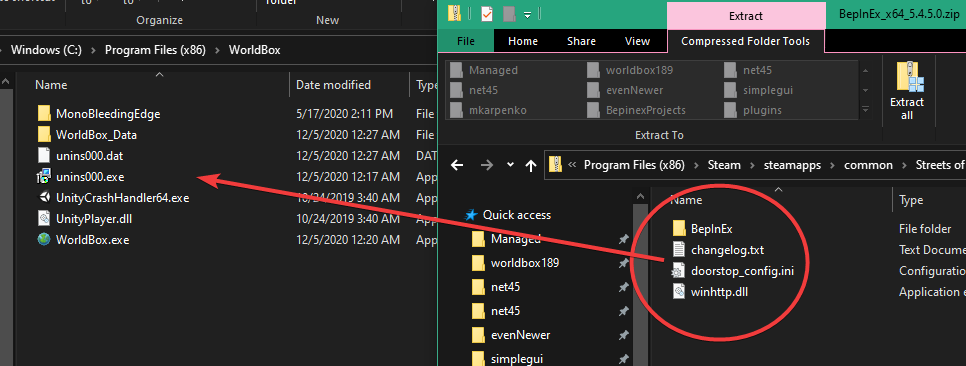The width and height of the screenshot is (966, 366).
Task: Click the zip icon in address bar
Action: [555, 165]
